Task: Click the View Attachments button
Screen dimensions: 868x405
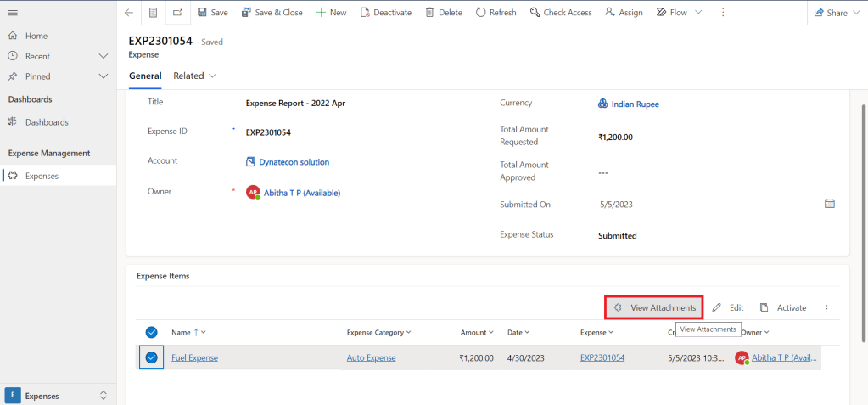Action: pos(654,307)
